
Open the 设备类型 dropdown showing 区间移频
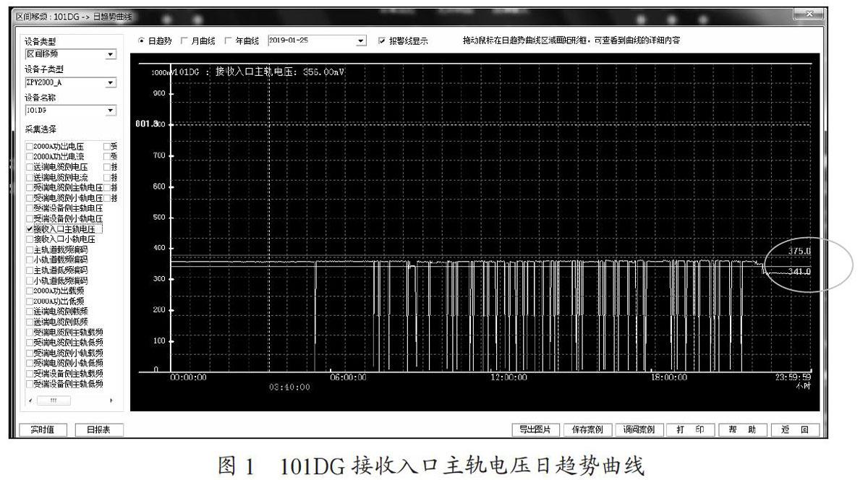click(110, 54)
